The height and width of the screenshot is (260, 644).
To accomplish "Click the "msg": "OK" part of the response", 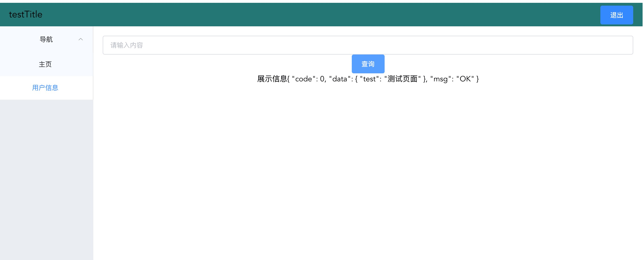I will pos(452,79).
